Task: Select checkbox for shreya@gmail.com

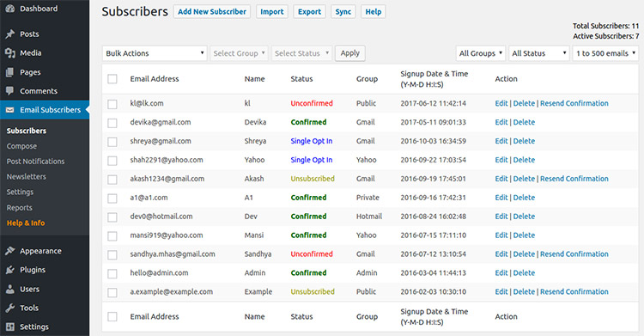Action: click(112, 142)
